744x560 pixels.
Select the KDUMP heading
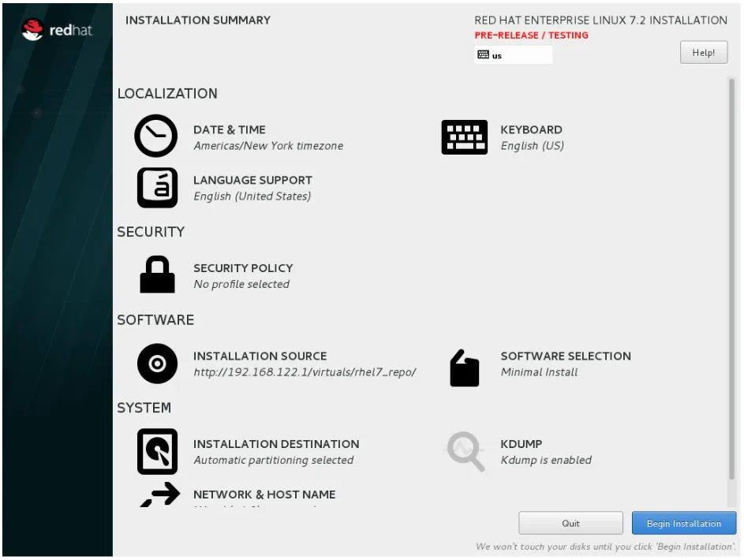521,444
